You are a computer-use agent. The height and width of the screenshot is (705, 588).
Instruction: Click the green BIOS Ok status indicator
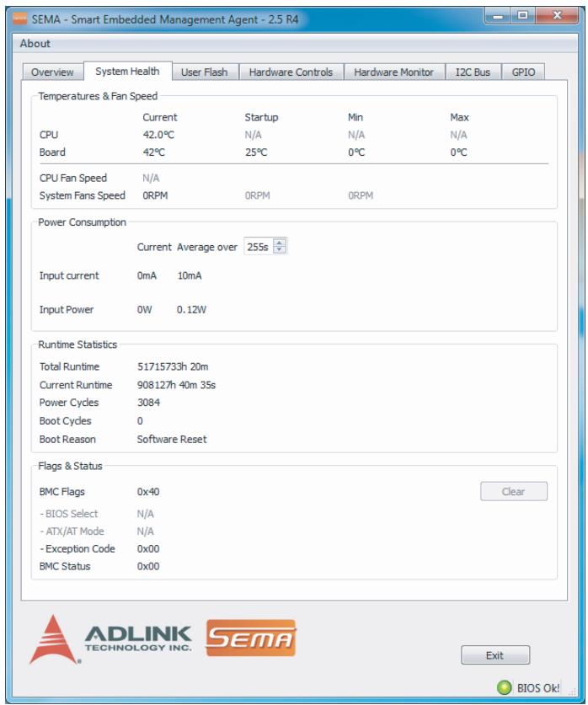pos(505,687)
